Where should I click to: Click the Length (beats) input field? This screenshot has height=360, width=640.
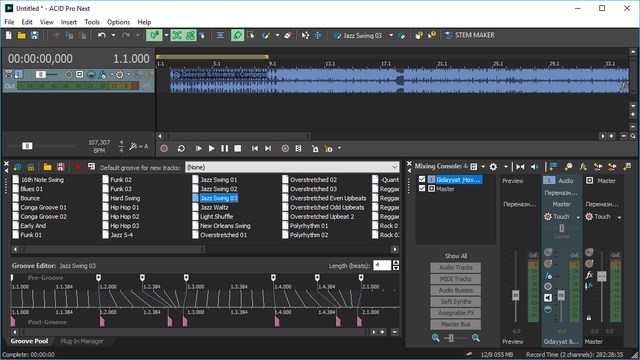382,266
